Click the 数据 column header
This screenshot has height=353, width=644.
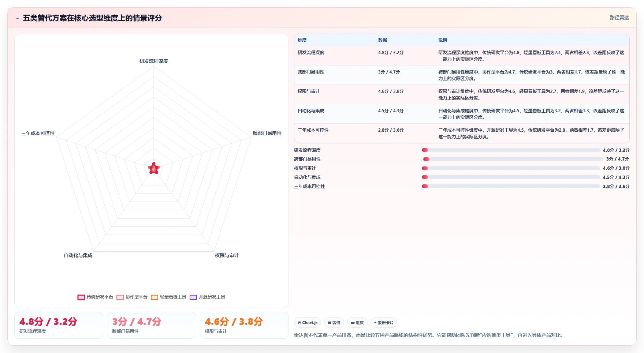click(x=383, y=40)
